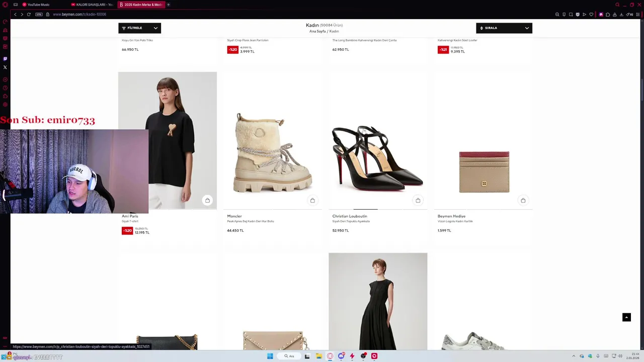The image size is (644, 362).
Task: Click the Kadın breadcrumb link
Action: (334, 31)
